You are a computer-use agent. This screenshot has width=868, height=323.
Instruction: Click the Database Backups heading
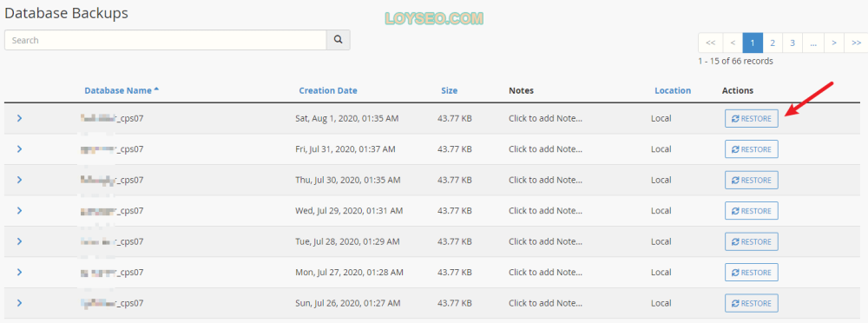pyautogui.click(x=67, y=13)
